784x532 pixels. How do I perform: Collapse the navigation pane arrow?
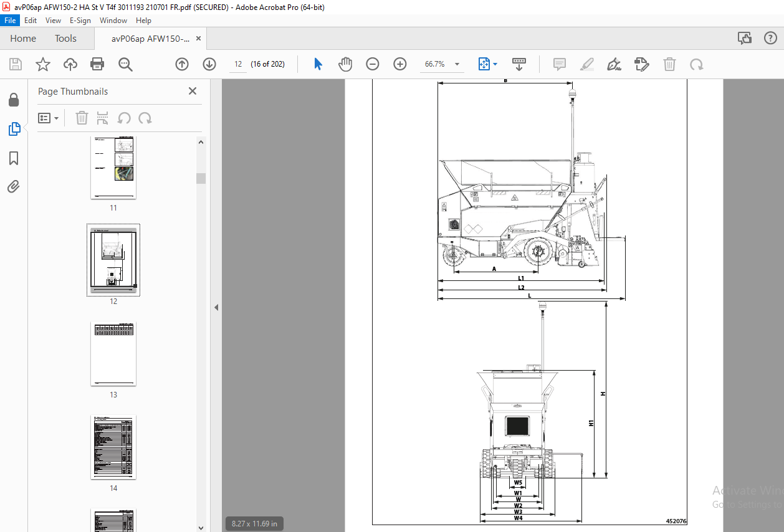pos(216,307)
